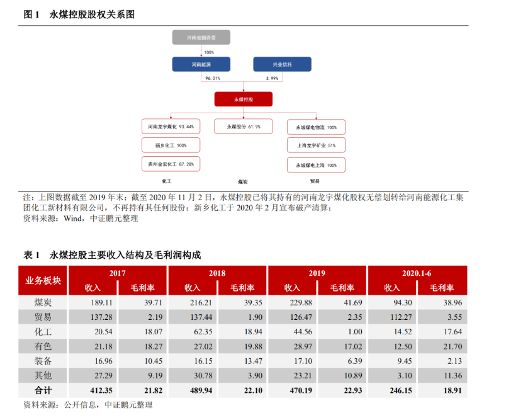506x420 pixels.
Task: Click the 化工 row label in table
Action: [43, 332]
